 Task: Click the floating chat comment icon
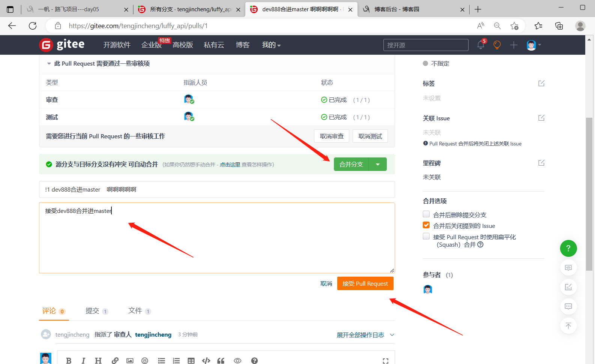(568, 306)
